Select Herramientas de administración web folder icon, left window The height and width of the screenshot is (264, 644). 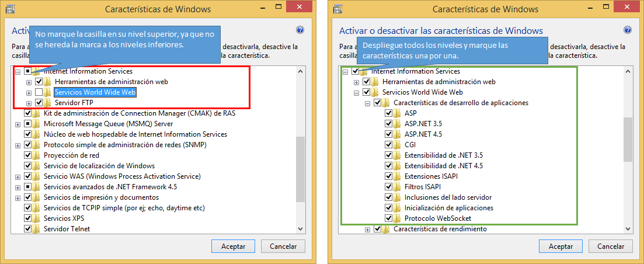[48, 82]
